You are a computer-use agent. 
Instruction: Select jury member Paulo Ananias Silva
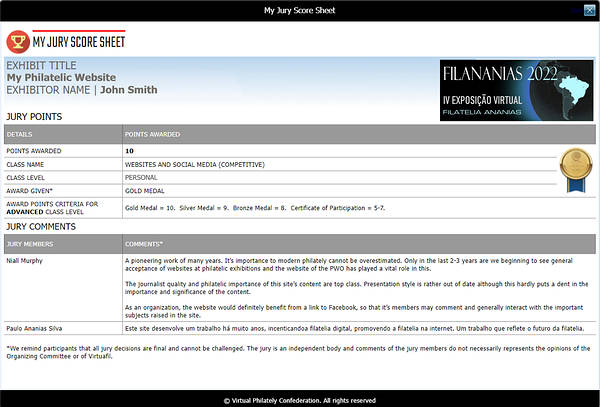[34, 328]
